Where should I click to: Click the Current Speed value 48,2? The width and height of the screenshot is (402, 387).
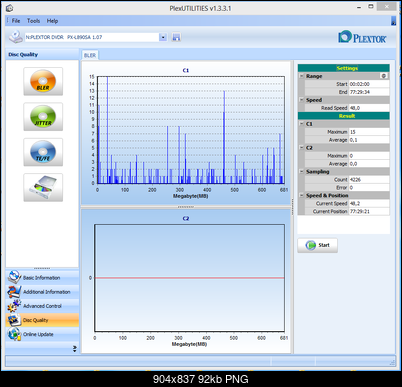(x=369, y=203)
